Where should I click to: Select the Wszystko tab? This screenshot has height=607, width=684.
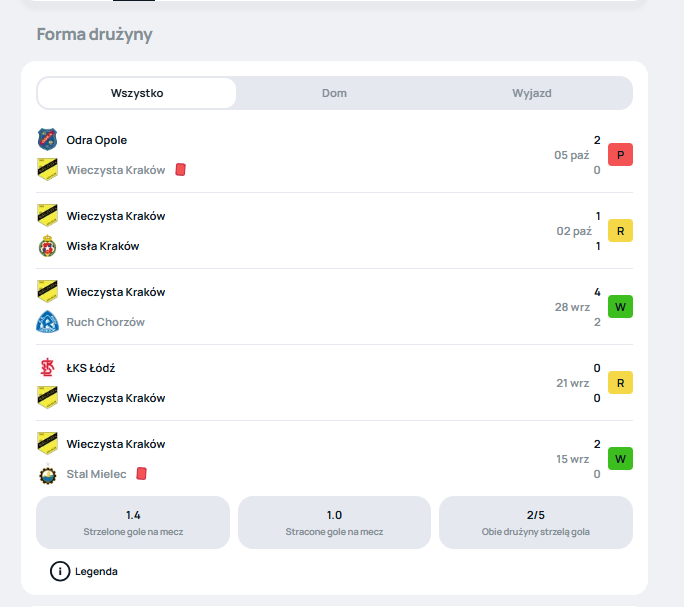pos(137,93)
